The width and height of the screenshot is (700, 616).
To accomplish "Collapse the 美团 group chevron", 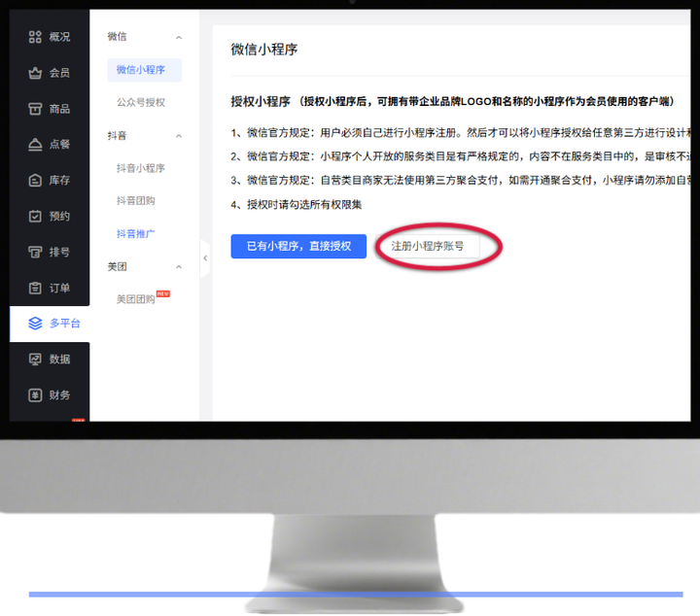I will tap(179, 267).
